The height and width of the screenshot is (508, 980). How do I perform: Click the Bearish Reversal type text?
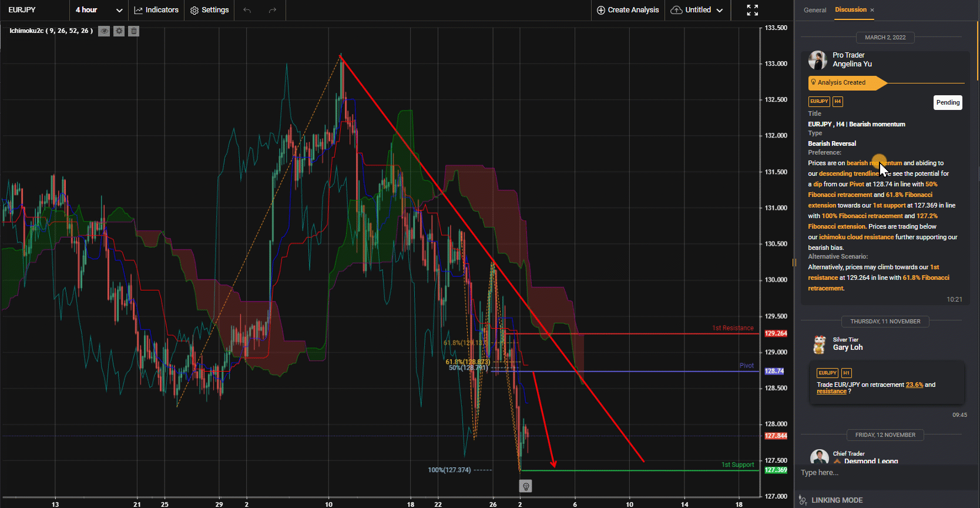pyautogui.click(x=832, y=143)
